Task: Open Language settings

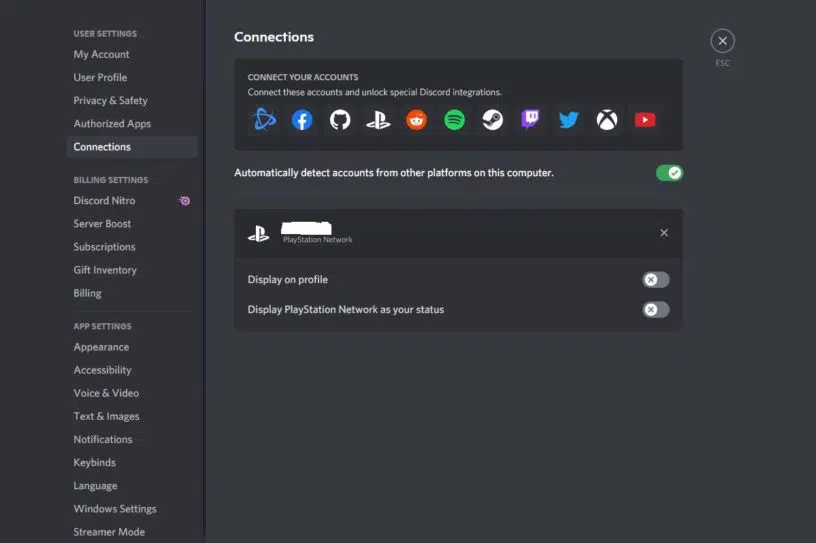Action: pyautogui.click(x=132, y=486)
